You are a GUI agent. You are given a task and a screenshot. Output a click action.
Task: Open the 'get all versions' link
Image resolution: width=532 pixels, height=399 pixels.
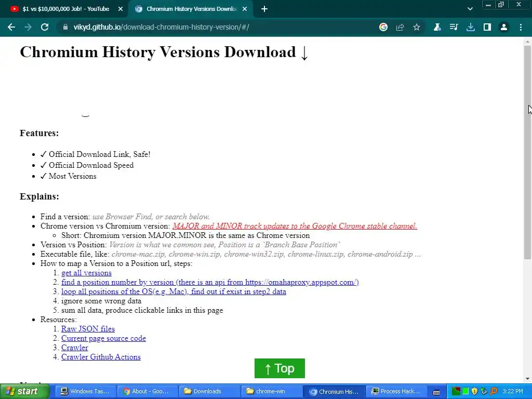coord(86,273)
